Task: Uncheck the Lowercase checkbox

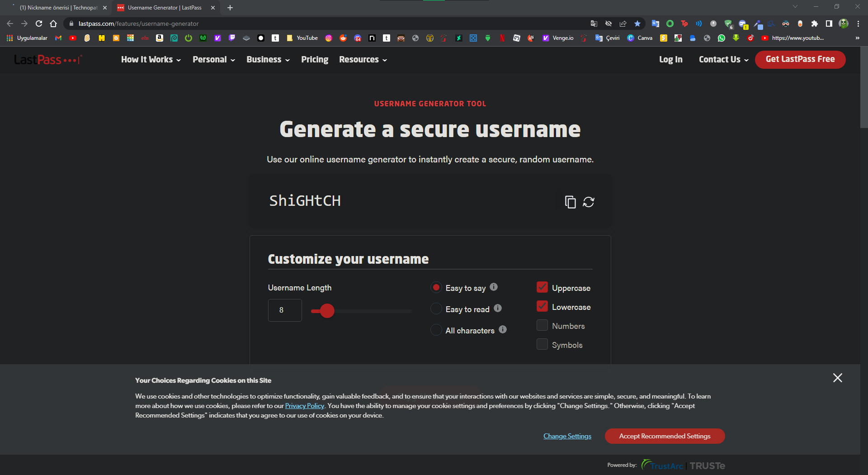Action: (x=542, y=306)
